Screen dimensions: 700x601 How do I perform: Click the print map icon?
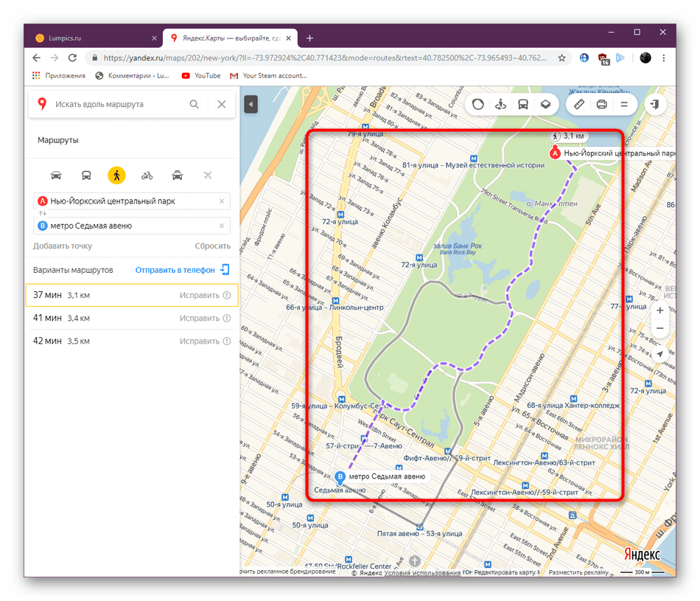point(601,104)
